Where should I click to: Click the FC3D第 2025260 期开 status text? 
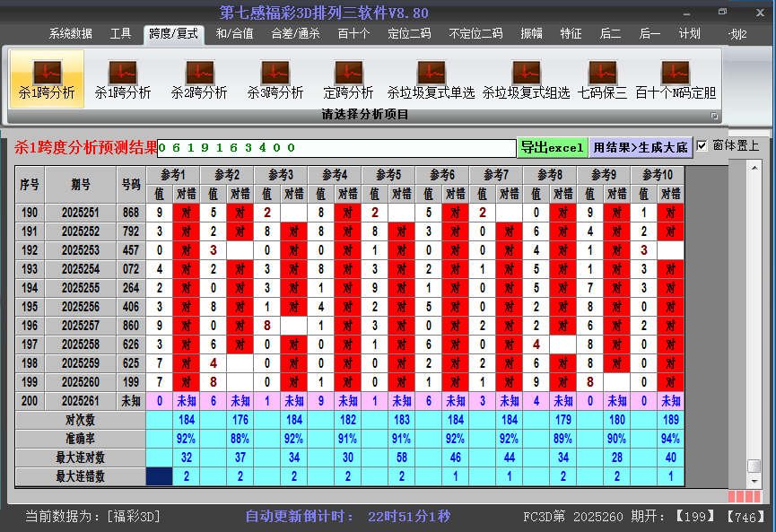[x=594, y=517]
